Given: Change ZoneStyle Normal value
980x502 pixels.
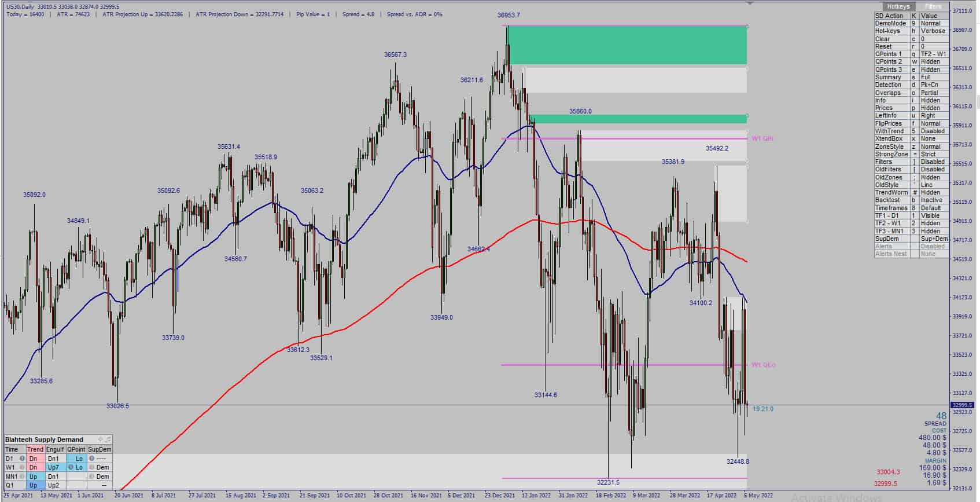Looking at the screenshot, I should point(934,146).
